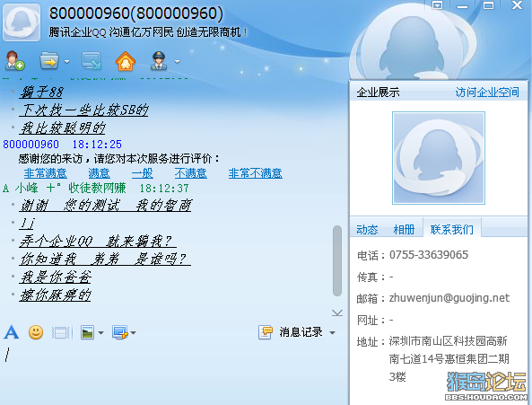
Task: Click the send file folder icon
Action: point(49,61)
